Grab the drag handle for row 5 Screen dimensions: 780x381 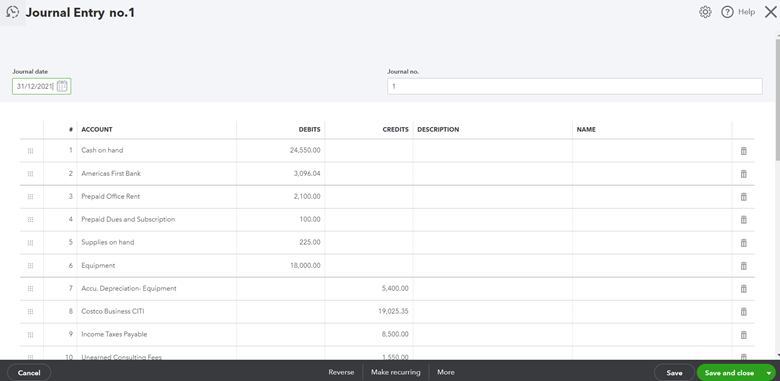[30, 243]
